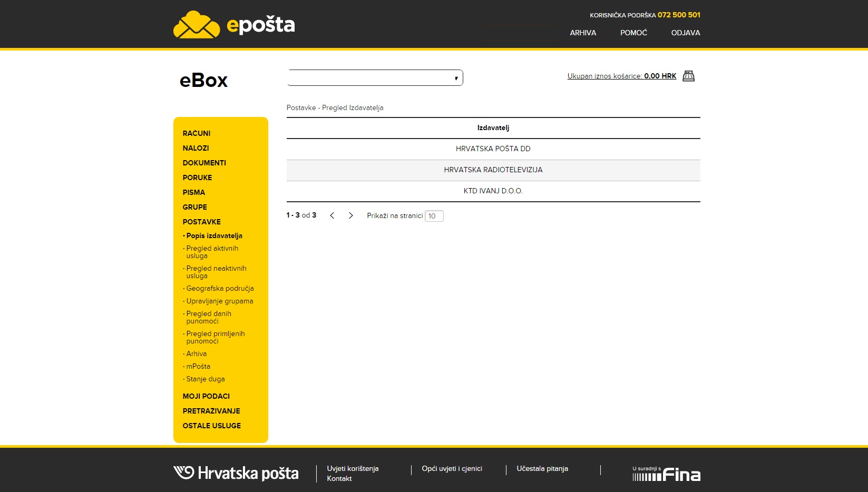This screenshot has height=492, width=868.
Task: Click the Izdavatelj column header
Action: coord(493,127)
